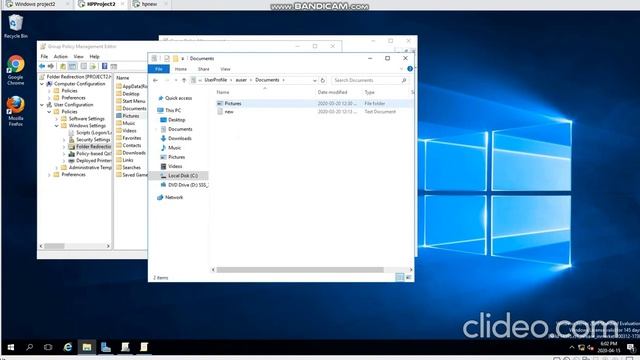
Task: Click File Explorer taskbar icon
Action: click(87, 347)
